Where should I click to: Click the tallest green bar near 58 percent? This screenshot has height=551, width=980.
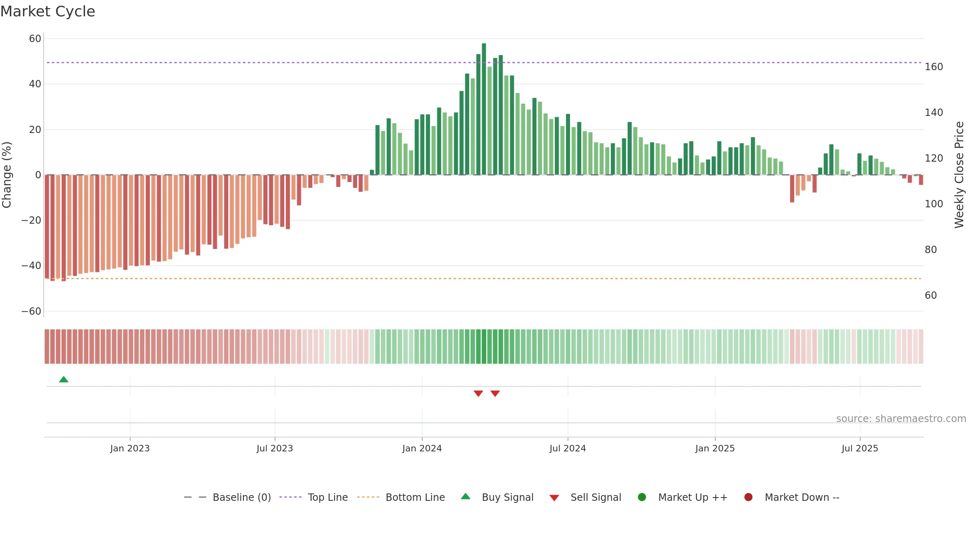(484, 109)
